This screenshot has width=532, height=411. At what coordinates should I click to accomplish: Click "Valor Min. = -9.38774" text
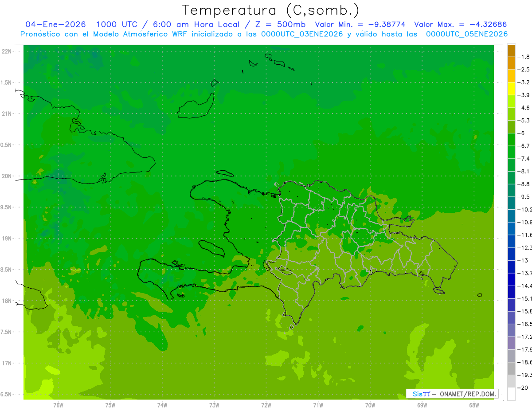(x=359, y=24)
